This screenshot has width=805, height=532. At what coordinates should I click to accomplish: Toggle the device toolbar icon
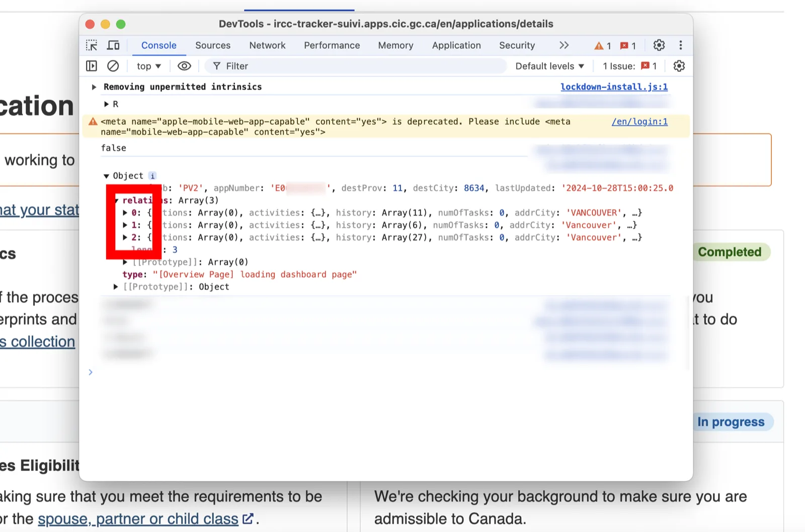pos(113,45)
